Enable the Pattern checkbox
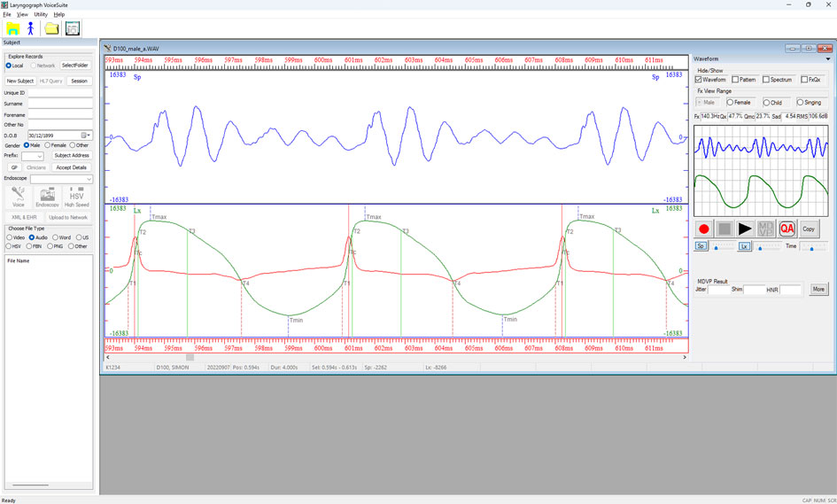 pyautogui.click(x=735, y=80)
